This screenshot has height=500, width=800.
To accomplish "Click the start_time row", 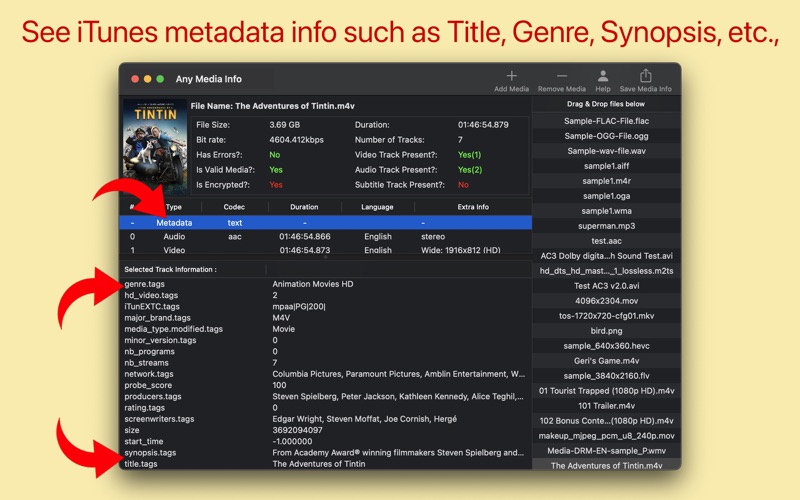I will (326, 441).
